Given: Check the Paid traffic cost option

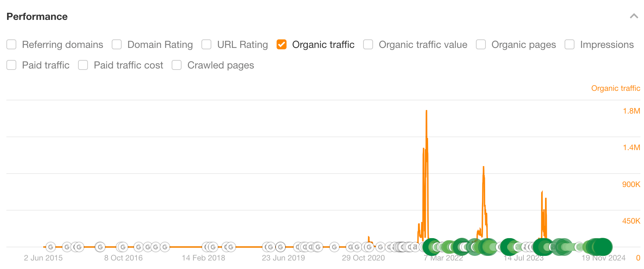Looking at the screenshot, I should click(x=83, y=65).
